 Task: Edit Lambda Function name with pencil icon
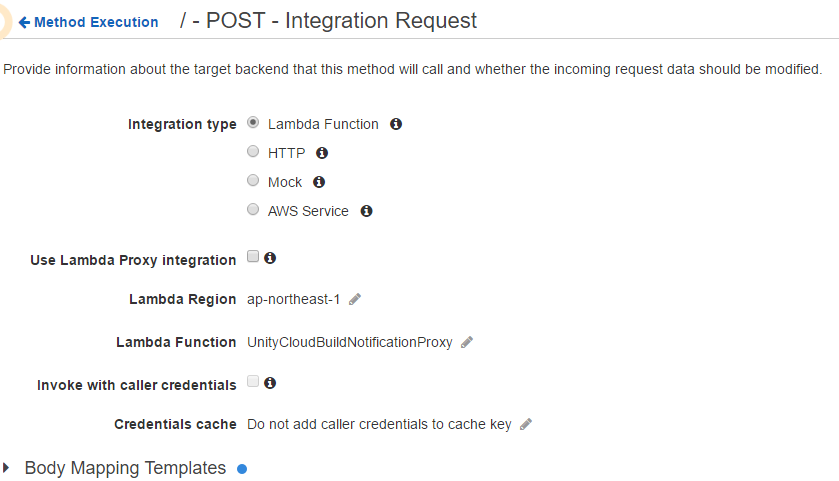point(467,342)
